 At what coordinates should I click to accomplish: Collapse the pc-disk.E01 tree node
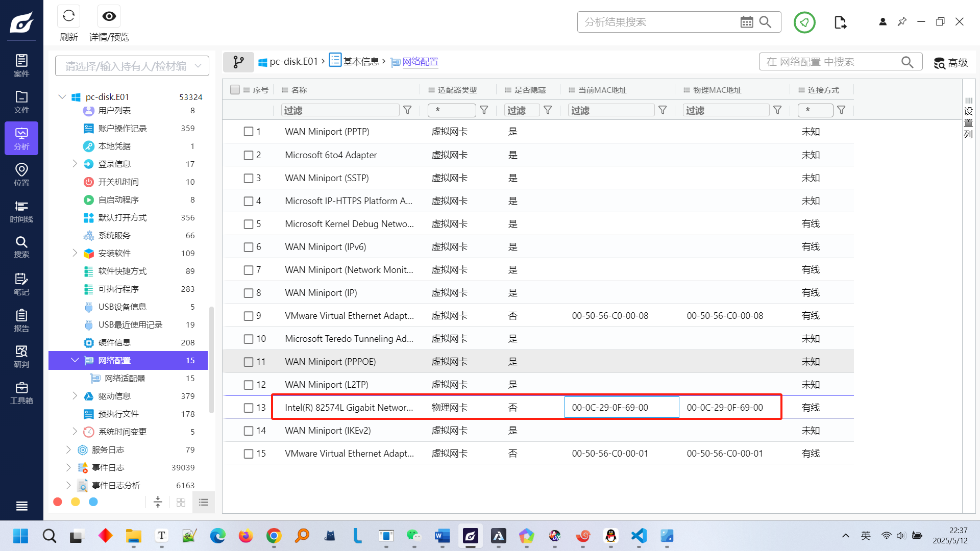(x=62, y=96)
